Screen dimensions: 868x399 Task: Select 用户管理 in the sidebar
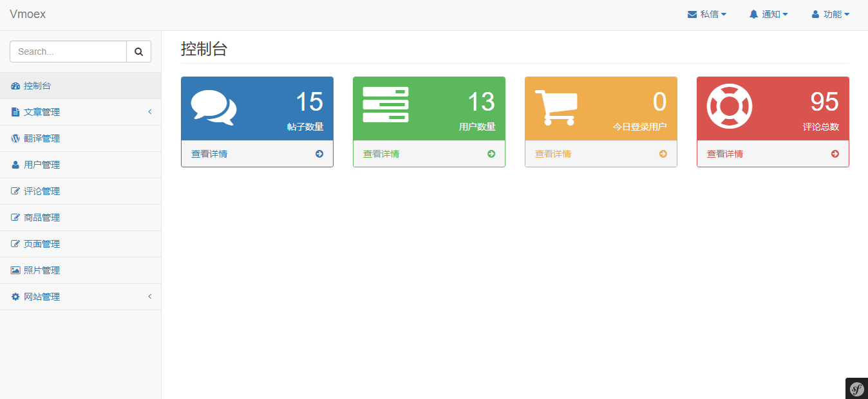[x=80, y=165]
